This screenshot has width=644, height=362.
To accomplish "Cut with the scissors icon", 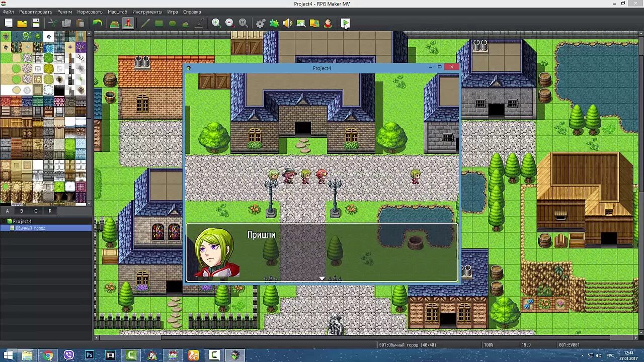I will [52, 23].
